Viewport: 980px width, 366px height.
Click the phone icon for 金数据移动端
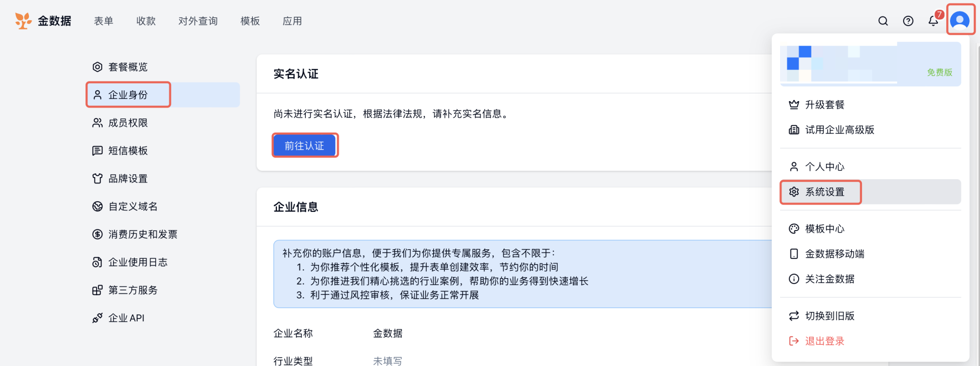pyautogui.click(x=794, y=254)
